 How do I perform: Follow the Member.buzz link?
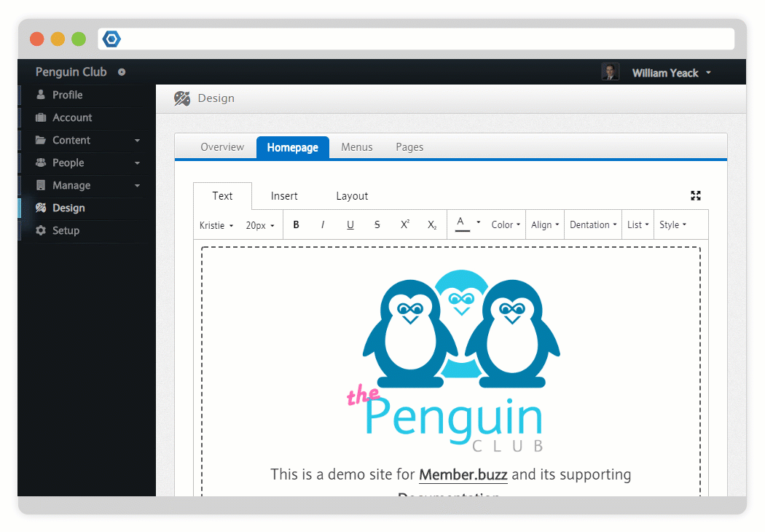463,474
